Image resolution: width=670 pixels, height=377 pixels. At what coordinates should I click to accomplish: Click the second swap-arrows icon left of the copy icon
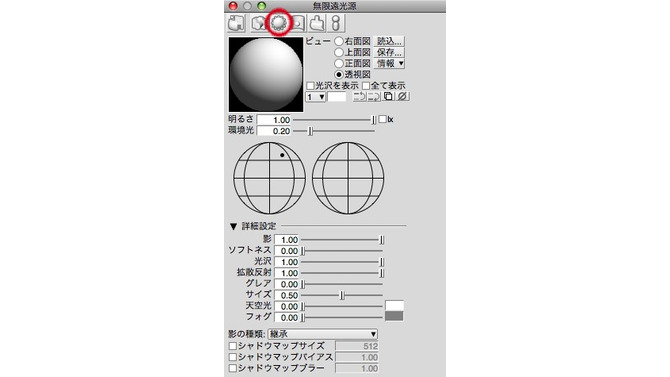point(373,97)
